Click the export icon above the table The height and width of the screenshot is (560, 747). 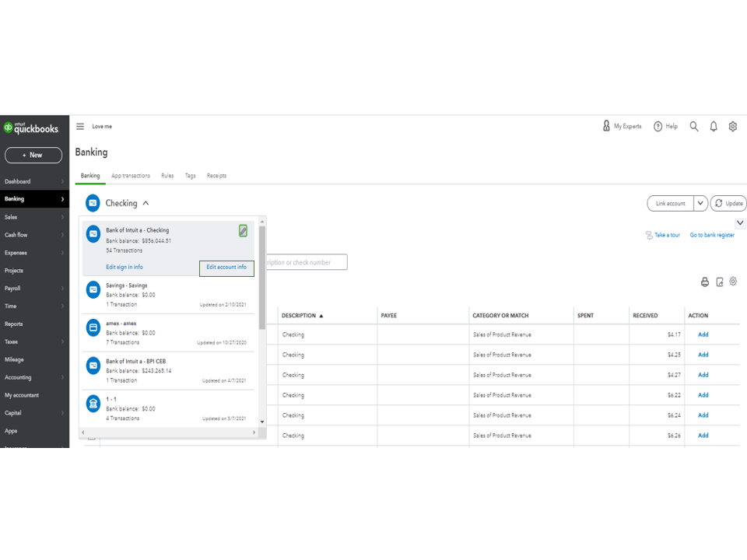(719, 282)
